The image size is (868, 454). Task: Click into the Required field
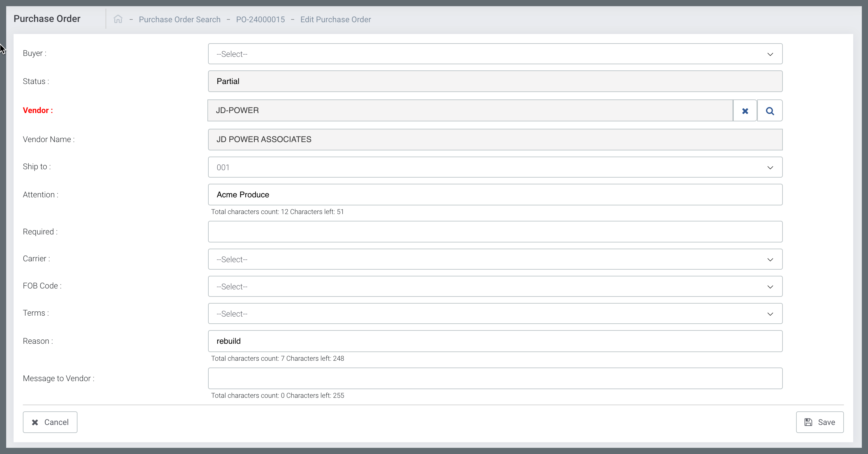coord(495,232)
